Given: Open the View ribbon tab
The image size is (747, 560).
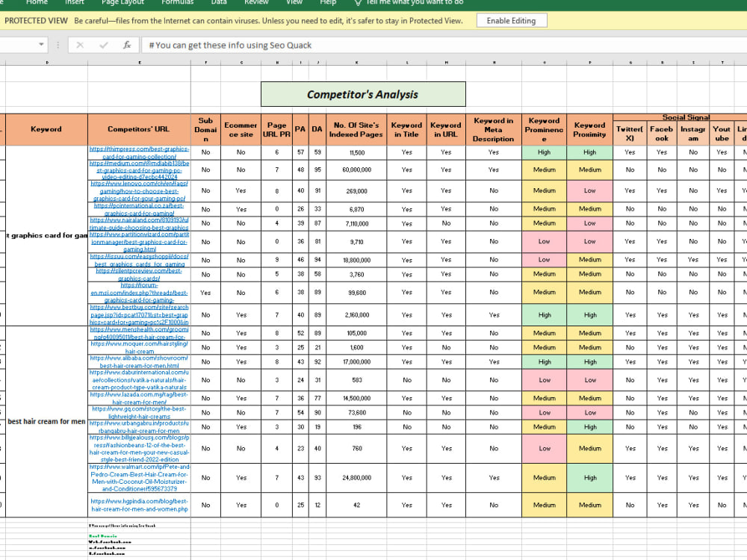Looking at the screenshot, I should pyautogui.click(x=294, y=2).
